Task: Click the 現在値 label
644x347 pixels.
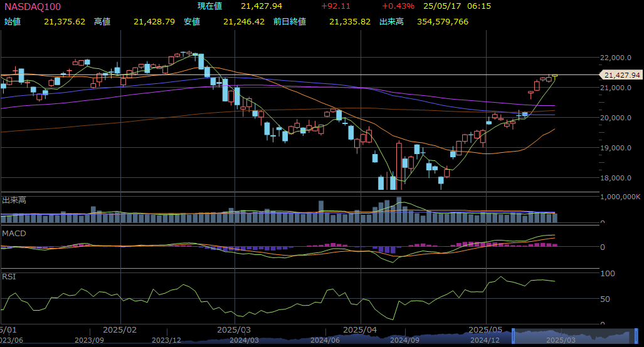Action: click(209, 6)
